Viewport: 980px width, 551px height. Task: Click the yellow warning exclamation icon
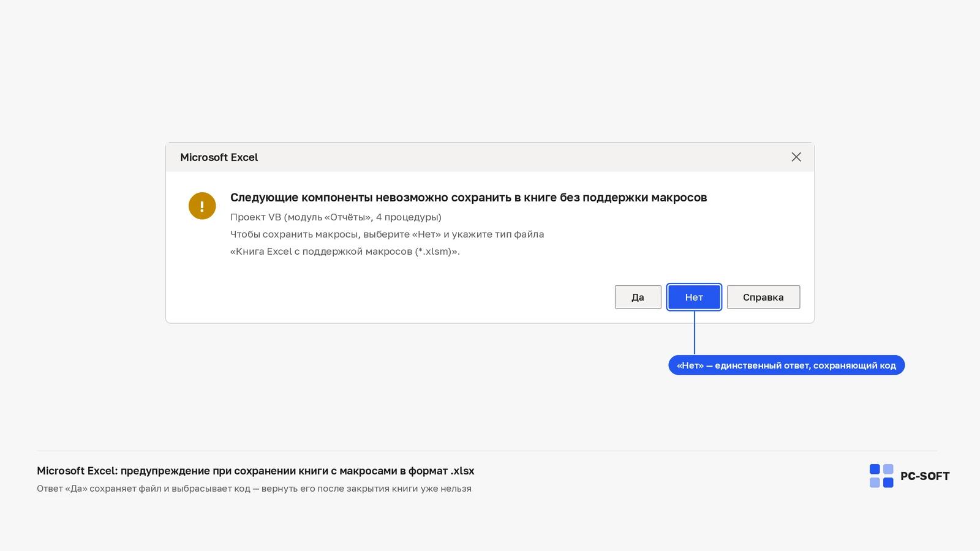(202, 206)
